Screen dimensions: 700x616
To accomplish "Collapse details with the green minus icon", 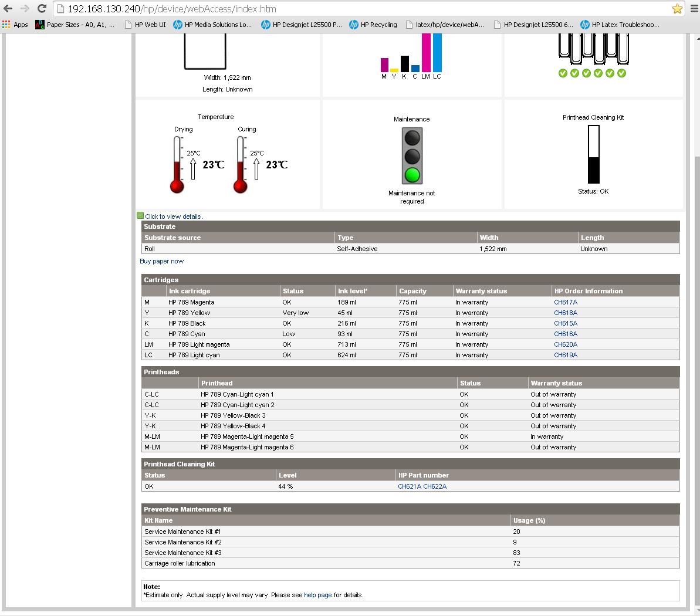I will coord(140,216).
